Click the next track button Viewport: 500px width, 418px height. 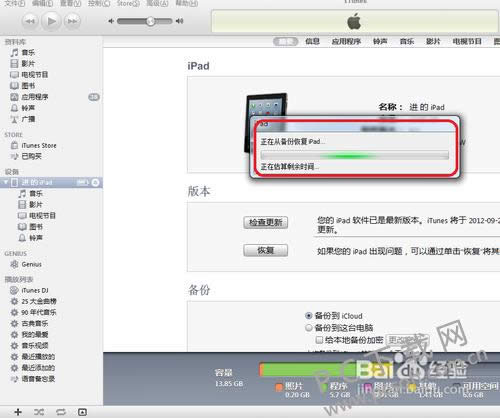(x=72, y=21)
